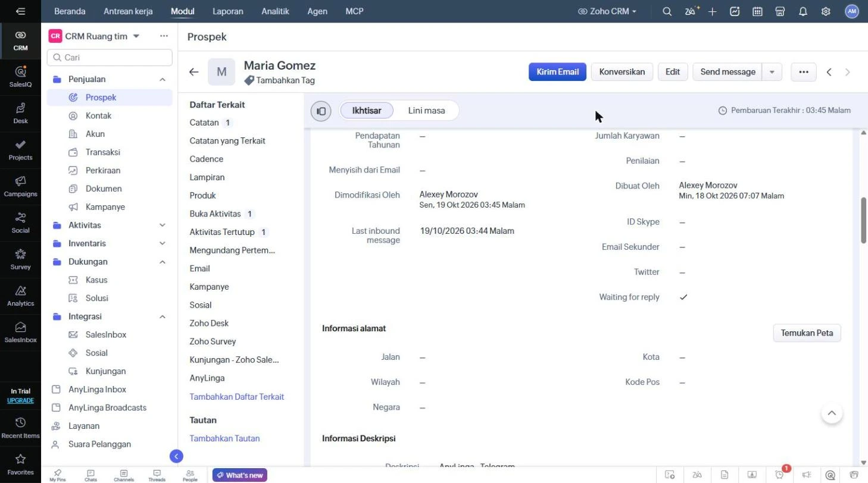Click the Kirim Email button

point(558,72)
